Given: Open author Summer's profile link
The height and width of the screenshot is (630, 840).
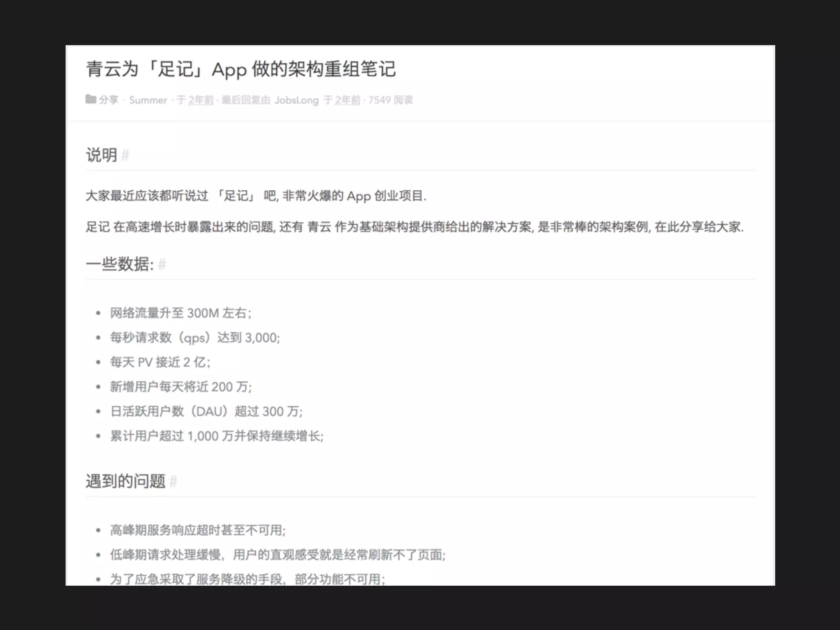Looking at the screenshot, I should coord(148,100).
